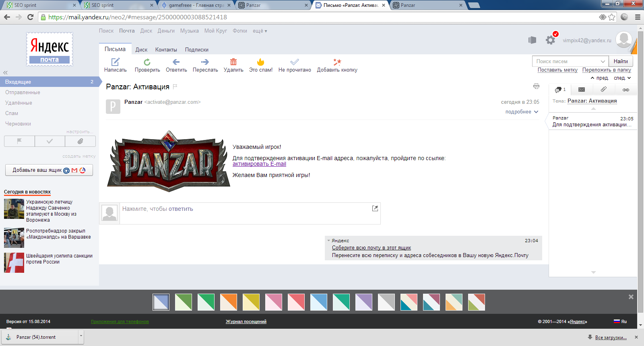Open Журнал посещений footer link
The image size is (644, 346).
point(246,321)
